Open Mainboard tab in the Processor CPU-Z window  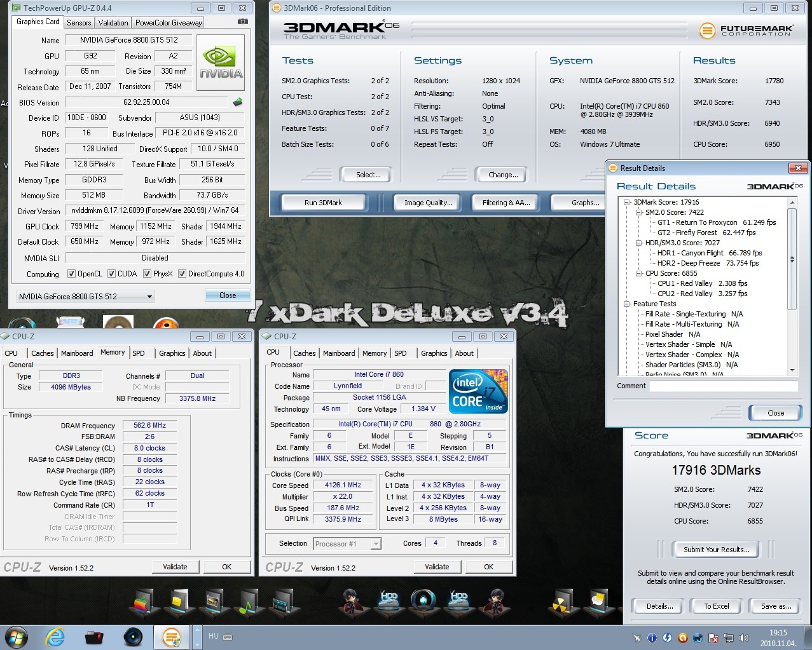(339, 353)
